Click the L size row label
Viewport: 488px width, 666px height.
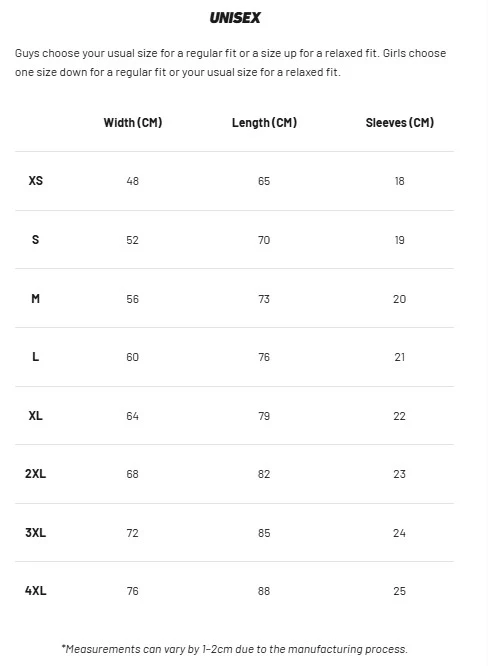pyautogui.click(x=36, y=357)
